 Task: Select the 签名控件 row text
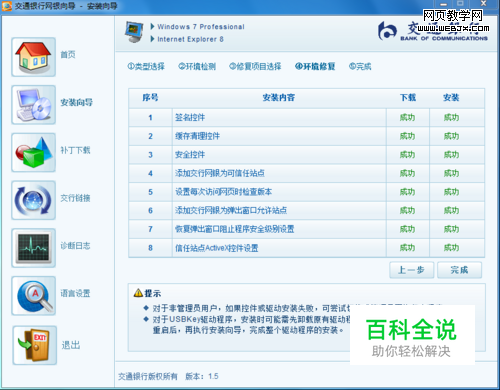(190, 117)
